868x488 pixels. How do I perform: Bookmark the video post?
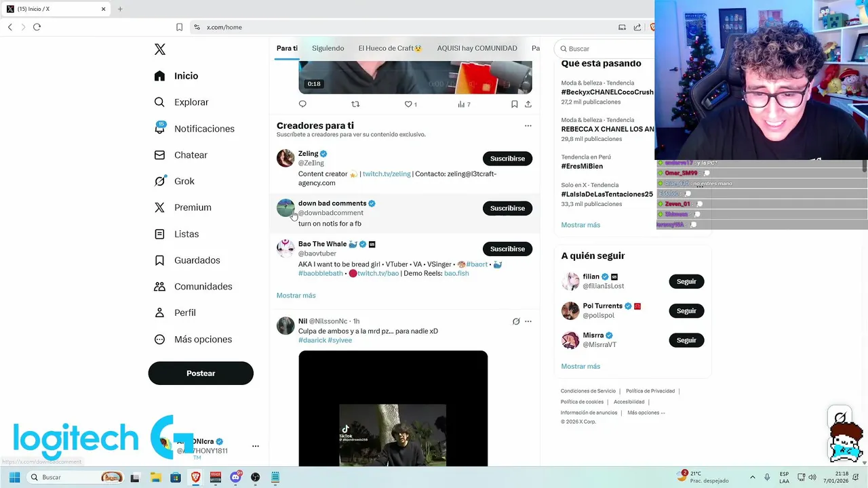514,104
